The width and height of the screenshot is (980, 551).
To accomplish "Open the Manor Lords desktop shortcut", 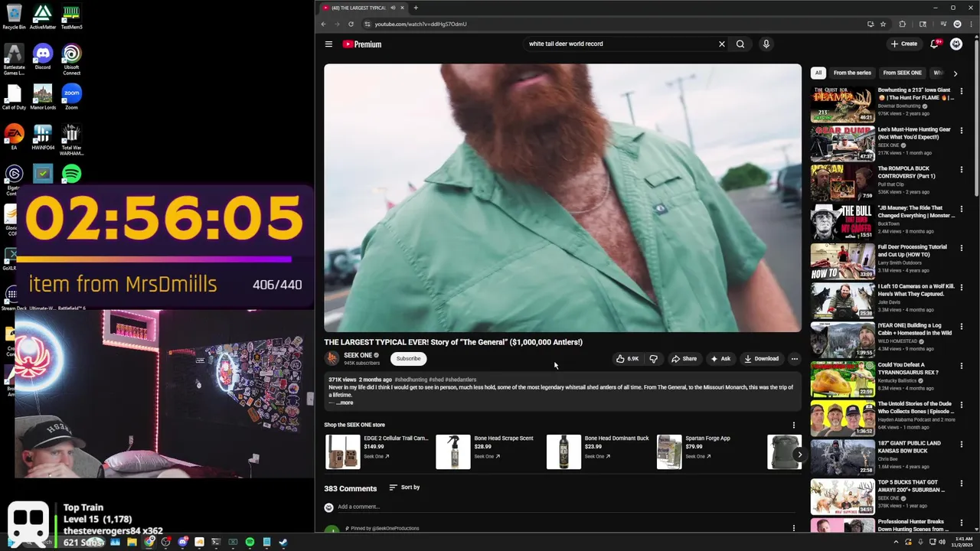I will 43,97.
